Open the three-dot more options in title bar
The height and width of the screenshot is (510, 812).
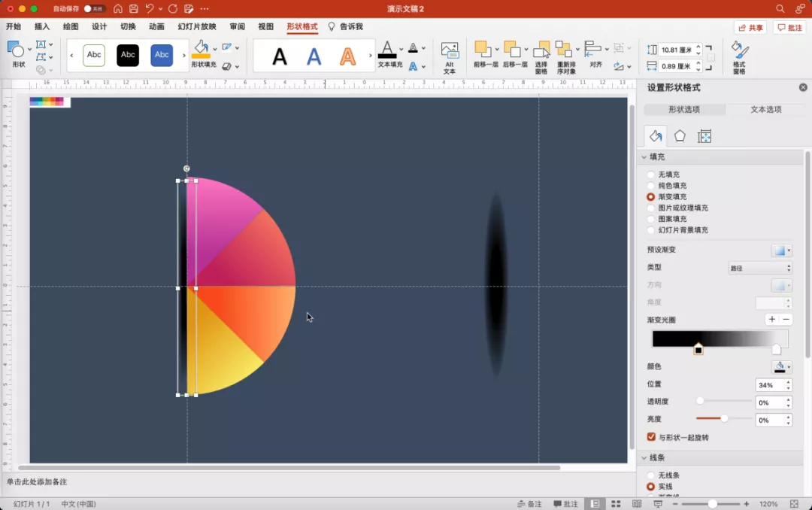pos(205,9)
